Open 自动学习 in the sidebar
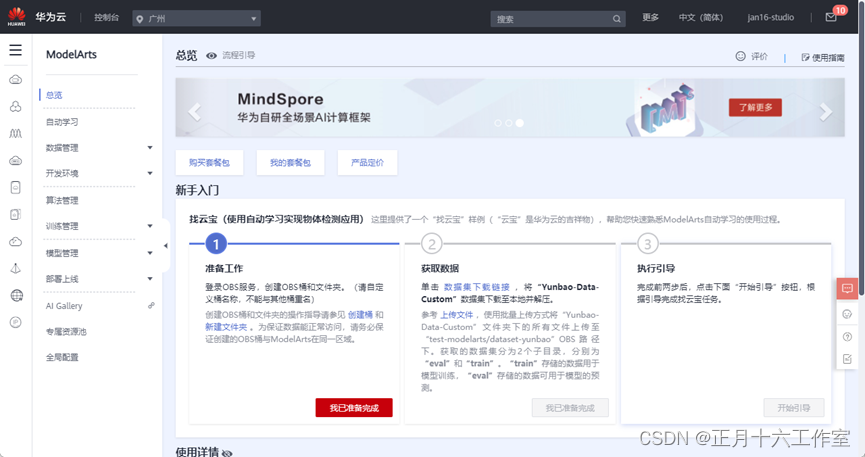The image size is (865, 457). pos(62,122)
